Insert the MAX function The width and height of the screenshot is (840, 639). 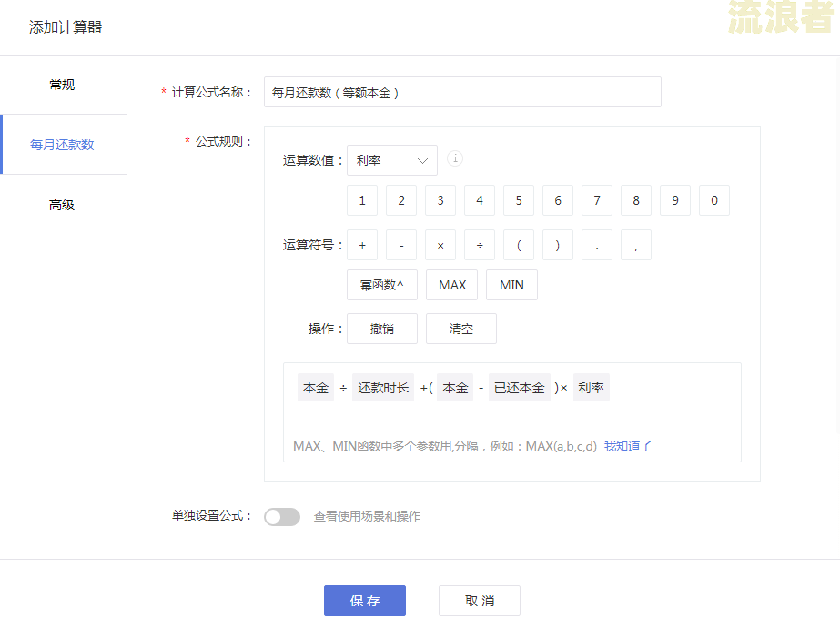(x=452, y=285)
